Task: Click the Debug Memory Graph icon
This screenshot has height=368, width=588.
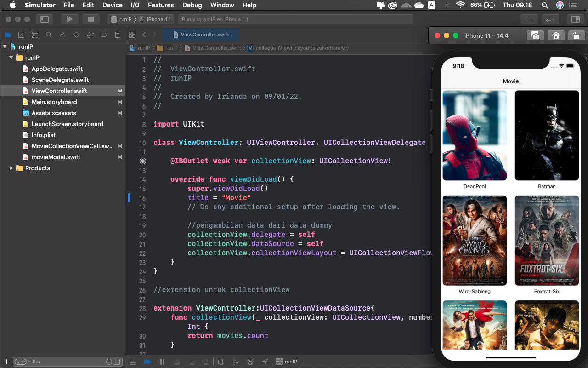Action: (236, 362)
